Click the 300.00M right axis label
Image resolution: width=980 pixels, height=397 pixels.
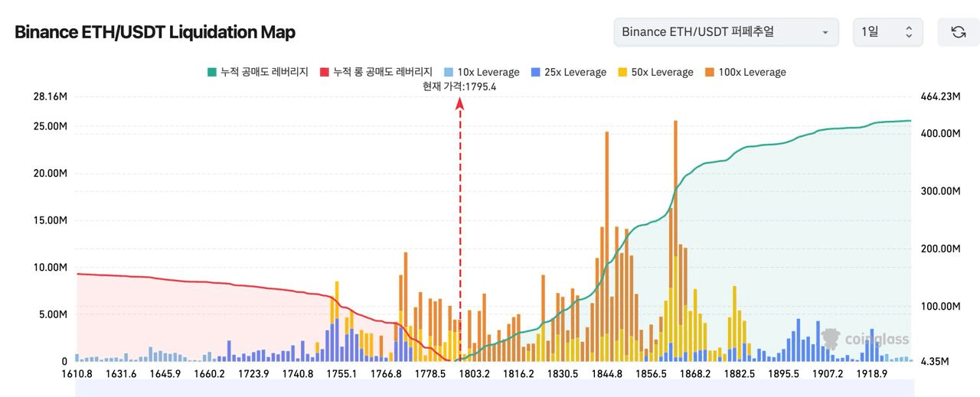940,191
